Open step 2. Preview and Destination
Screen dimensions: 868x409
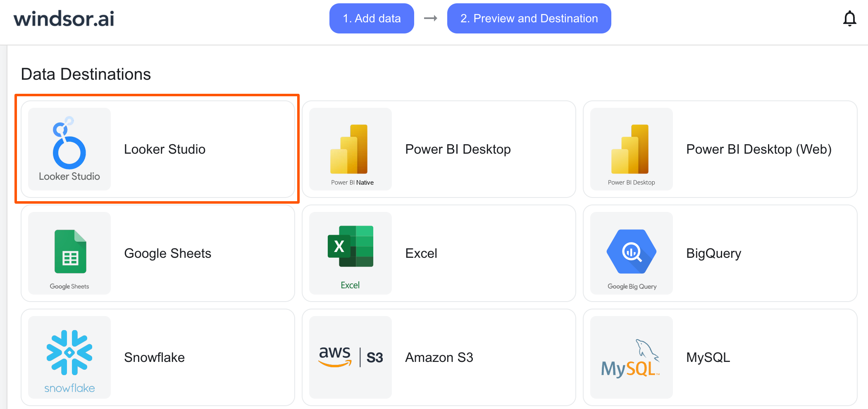point(529,19)
